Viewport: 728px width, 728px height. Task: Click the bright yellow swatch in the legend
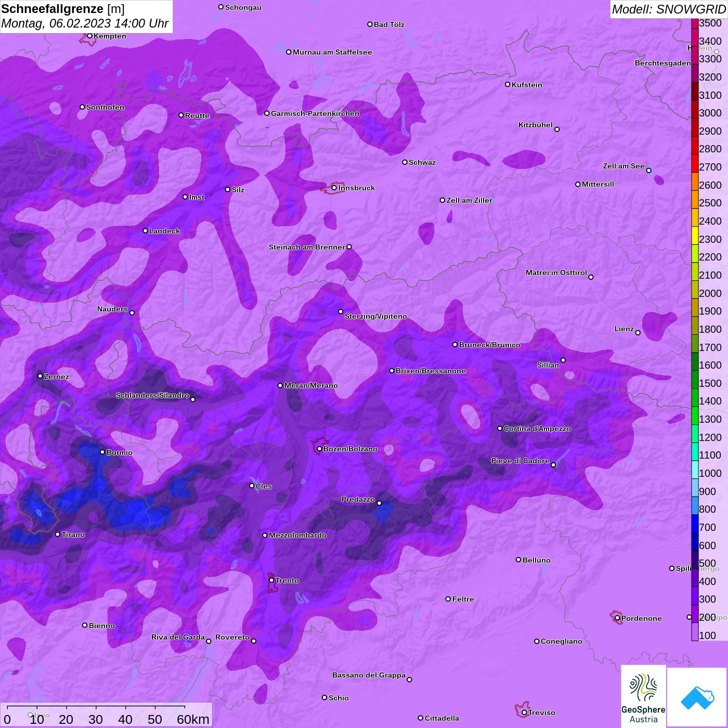pos(695,235)
